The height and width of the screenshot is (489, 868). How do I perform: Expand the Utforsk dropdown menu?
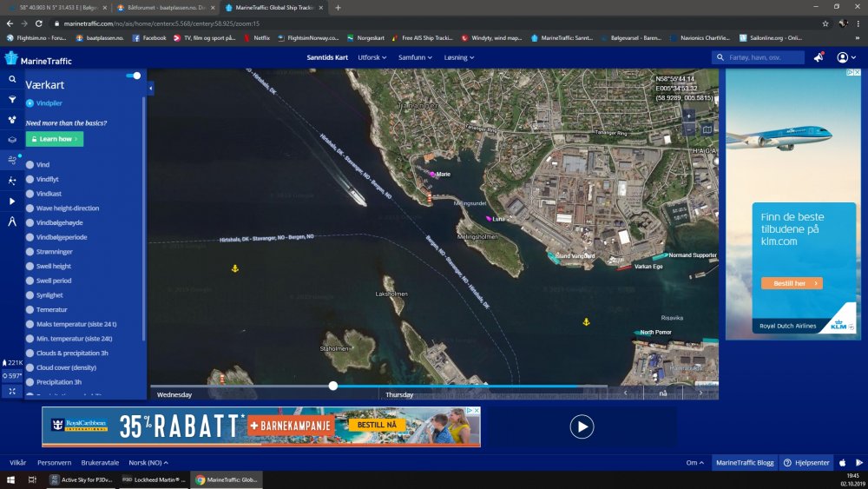point(372,57)
